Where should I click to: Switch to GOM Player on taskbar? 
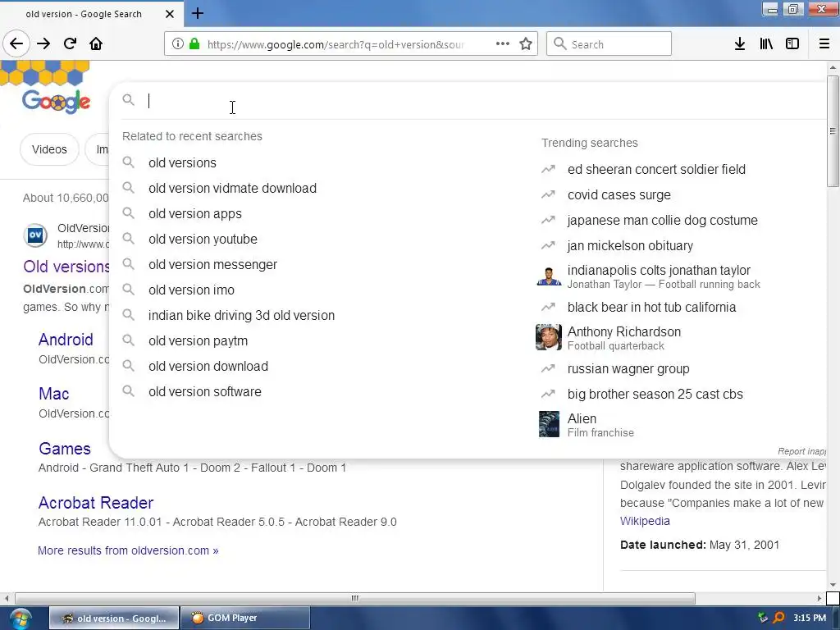[244, 618]
